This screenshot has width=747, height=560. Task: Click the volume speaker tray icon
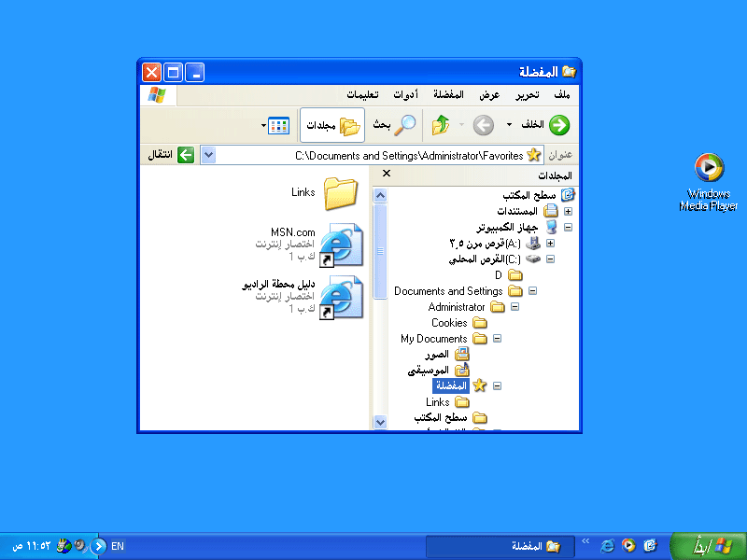tap(81, 546)
